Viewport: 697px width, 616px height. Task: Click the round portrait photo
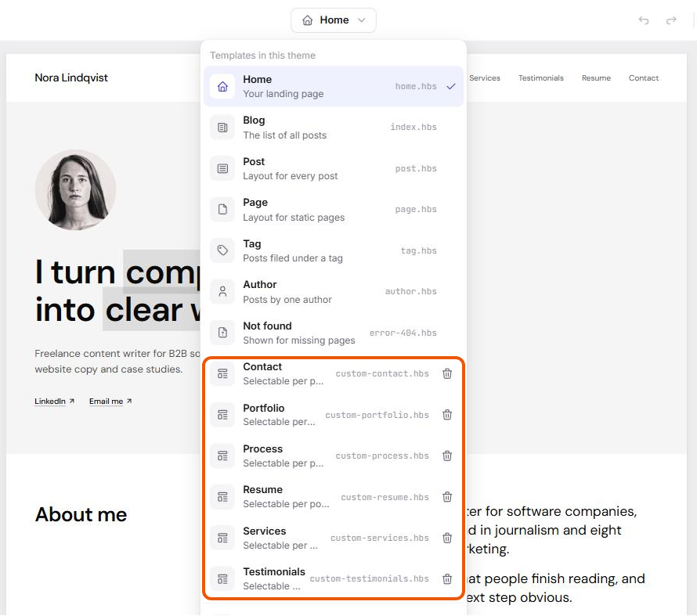point(75,189)
